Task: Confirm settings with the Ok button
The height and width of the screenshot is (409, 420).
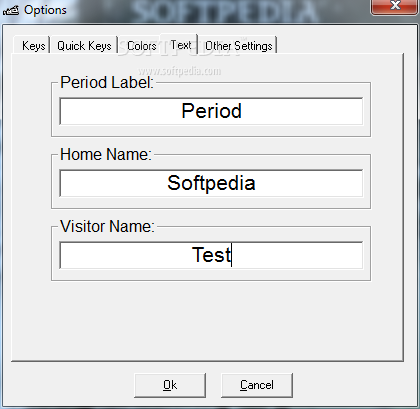Action: (170, 385)
